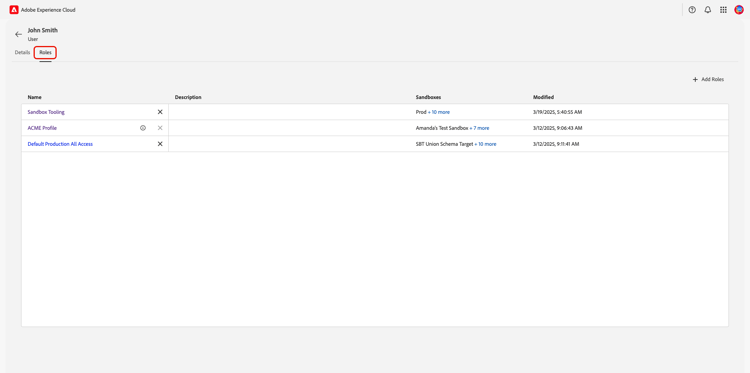Click the date 3/12/2025, 9:11:41 AM
The height and width of the screenshot is (373, 750).
tap(556, 144)
